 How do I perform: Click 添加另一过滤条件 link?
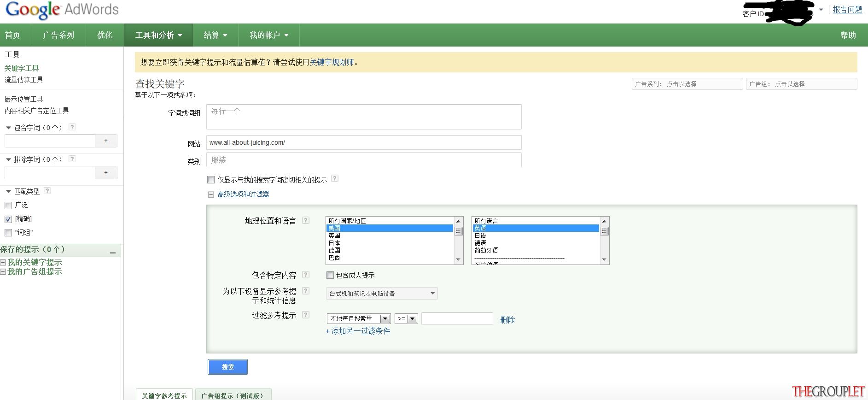click(x=358, y=331)
